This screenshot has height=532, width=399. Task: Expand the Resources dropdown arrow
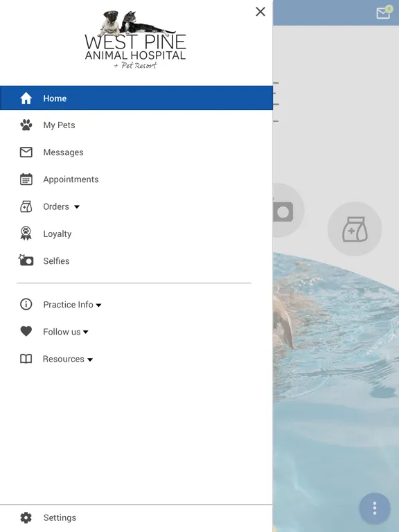(90, 360)
